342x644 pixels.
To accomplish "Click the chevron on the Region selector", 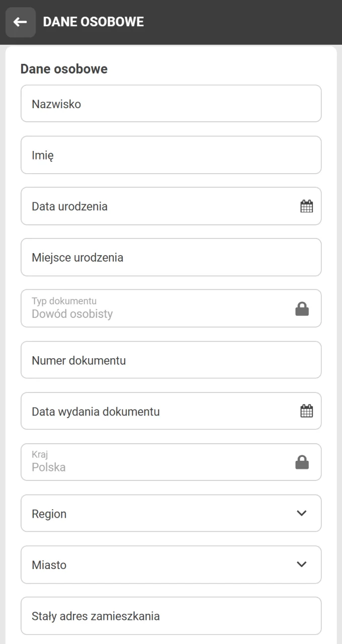I will [x=301, y=513].
